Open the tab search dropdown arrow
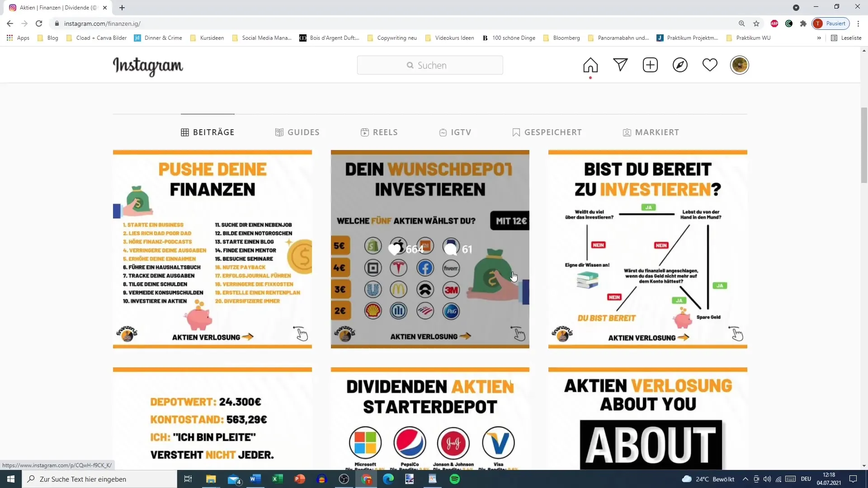 [x=796, y=8]
